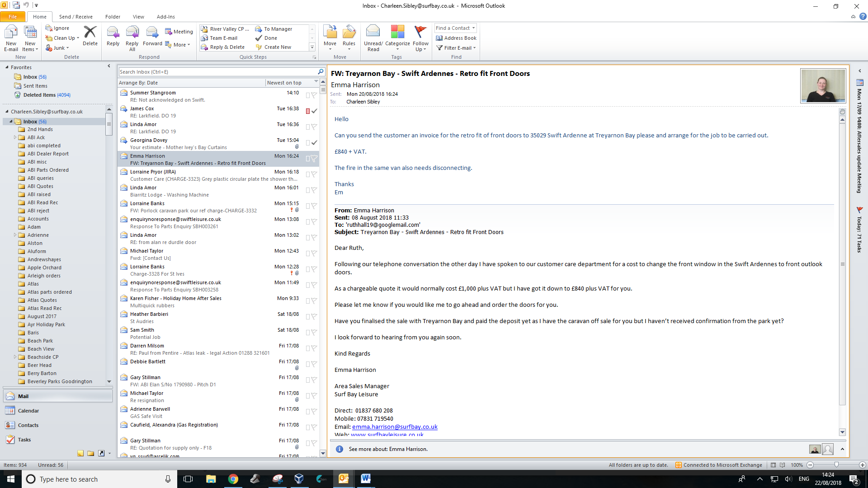Viewport: 868px width, 488px height.
Task: Toggle follow-up flag on Summer Stangroom email
Action: tap(314, 95)
